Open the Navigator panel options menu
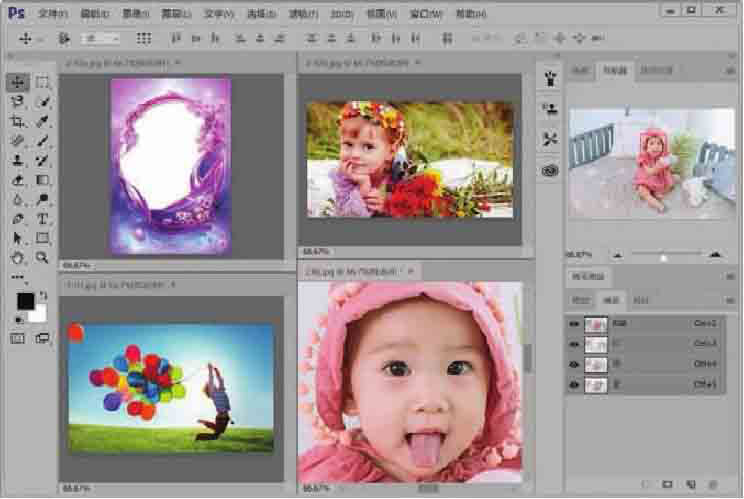Image resolution: width=744 pixels, height=499 pixels. (726, 72)
